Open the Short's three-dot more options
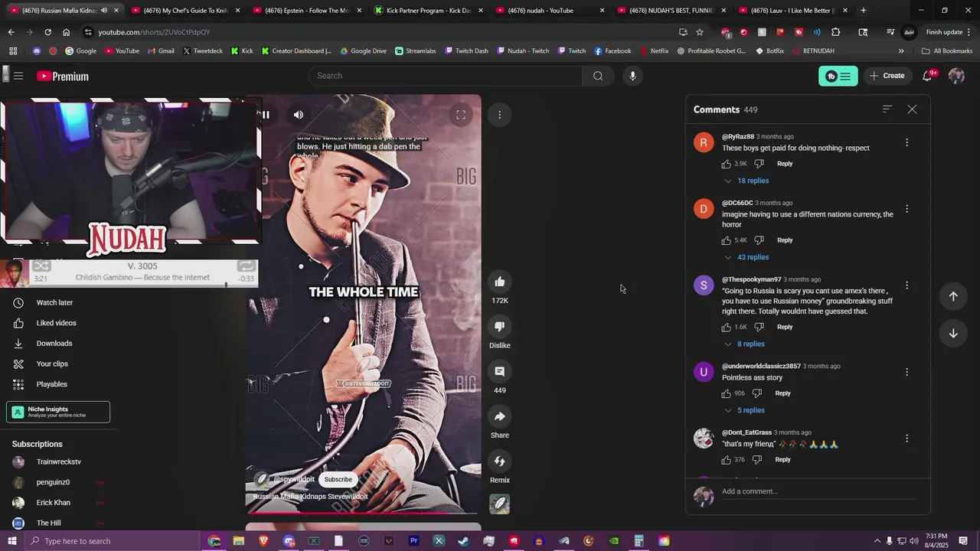 499,115
